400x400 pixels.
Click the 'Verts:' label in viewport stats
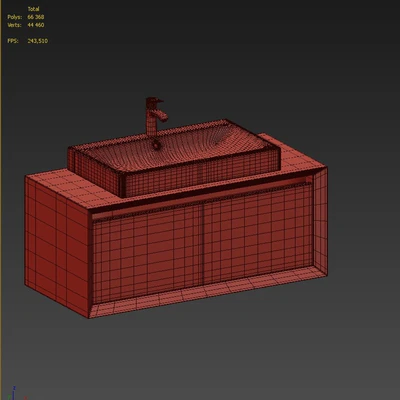14,25
